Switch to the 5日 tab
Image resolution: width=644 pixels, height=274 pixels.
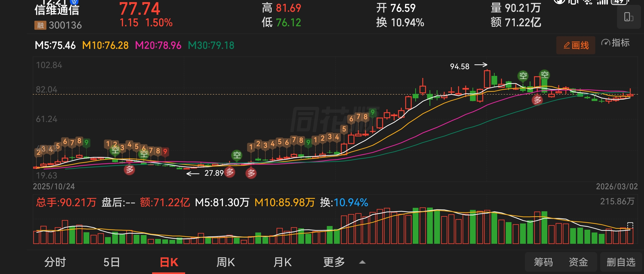point(111,262)
